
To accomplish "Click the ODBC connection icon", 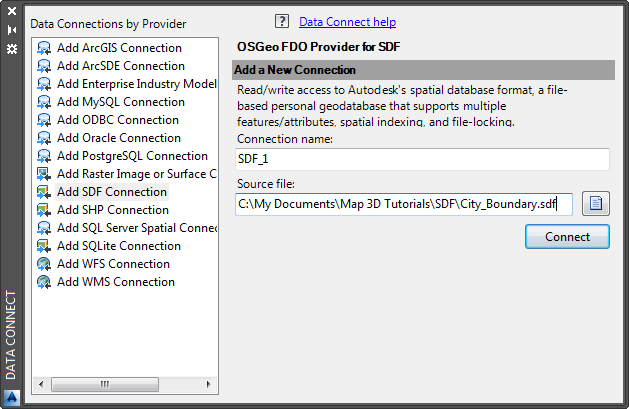I will [x=44, y=120].
